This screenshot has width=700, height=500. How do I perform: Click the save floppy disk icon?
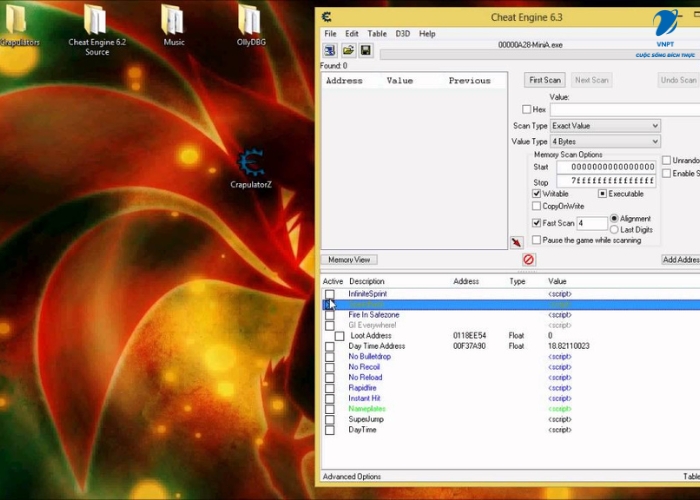coord(366,50)
